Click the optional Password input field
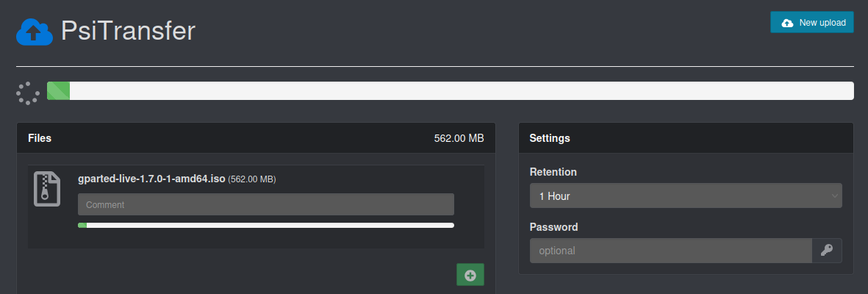The height and width of the screenshot is (294, 868). click(x=670, y=251)
